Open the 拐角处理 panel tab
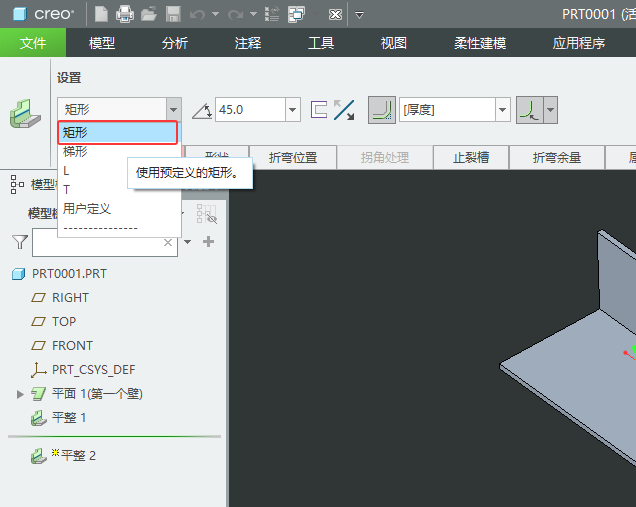The height and width of the screenshot is (507, 636). (385, 157)
